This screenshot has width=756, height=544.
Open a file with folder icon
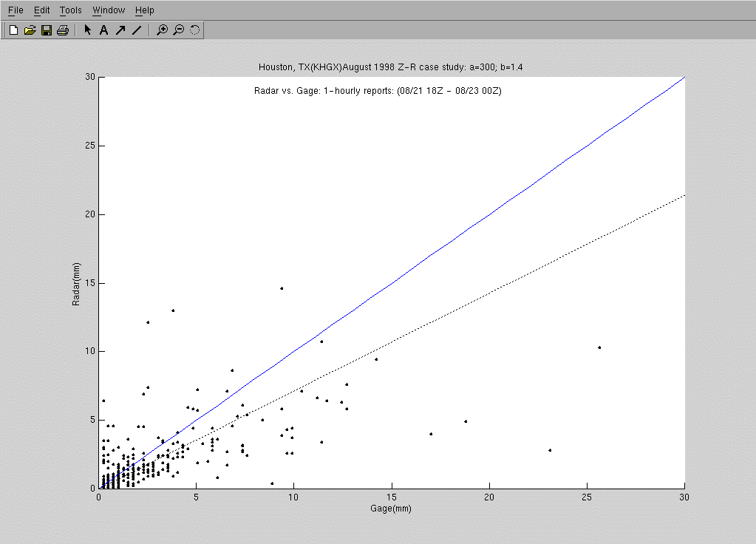coord(30,30)
